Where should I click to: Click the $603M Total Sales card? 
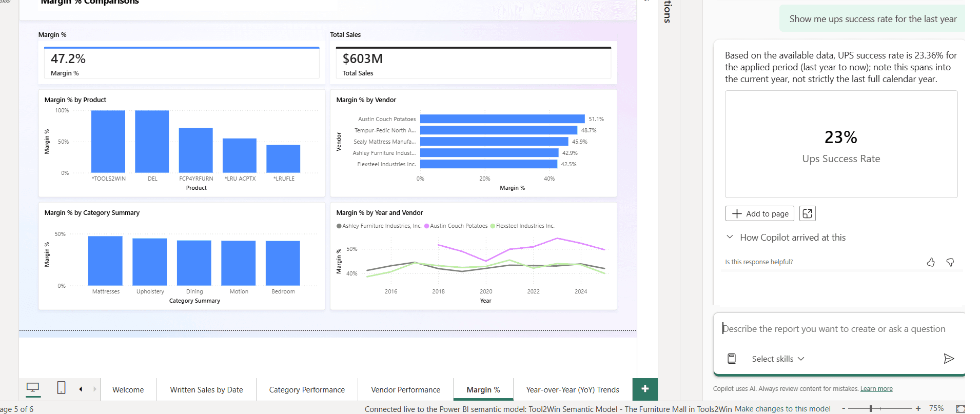click(474, 63)
